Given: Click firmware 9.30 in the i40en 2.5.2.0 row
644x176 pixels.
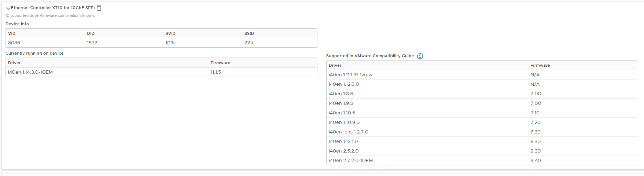Looking at the screenshot, I should click(536, 151).
